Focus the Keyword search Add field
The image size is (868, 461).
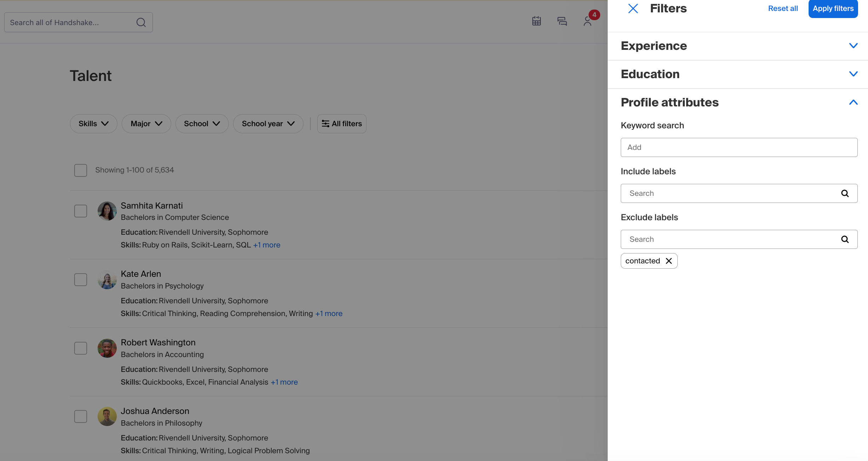739,147
